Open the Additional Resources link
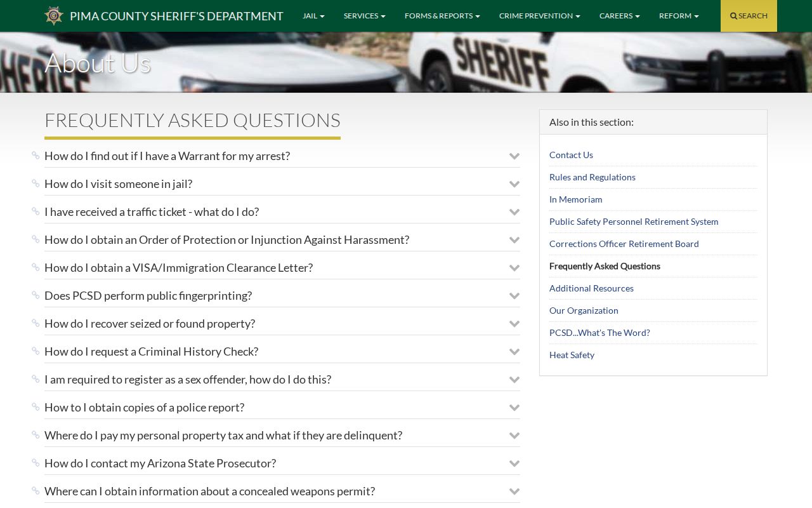The width and height of the screenshot is (812, 508). pos(591,288)
